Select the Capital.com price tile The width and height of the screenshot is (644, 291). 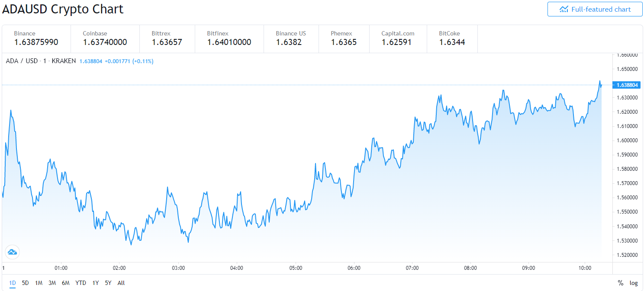(x=398, y=38)
